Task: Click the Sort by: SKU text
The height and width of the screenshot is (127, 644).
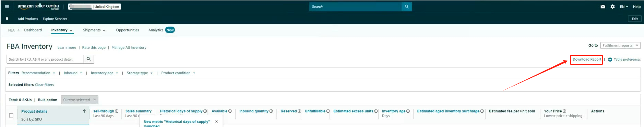Action: coord(32,119)
